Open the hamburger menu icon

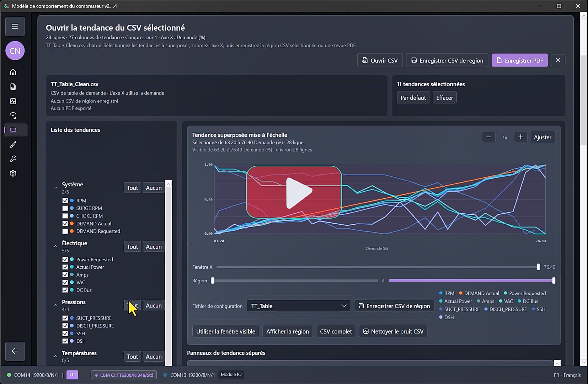point(15,26)
